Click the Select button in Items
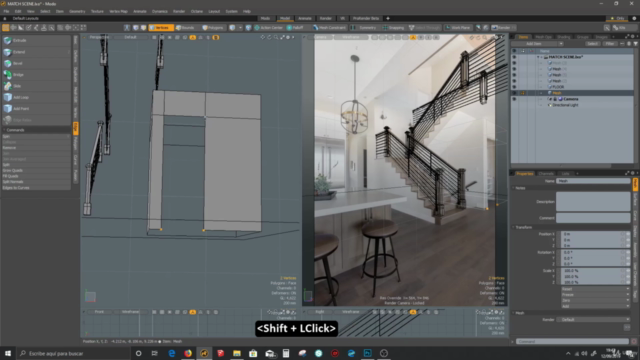 [592, 44]
